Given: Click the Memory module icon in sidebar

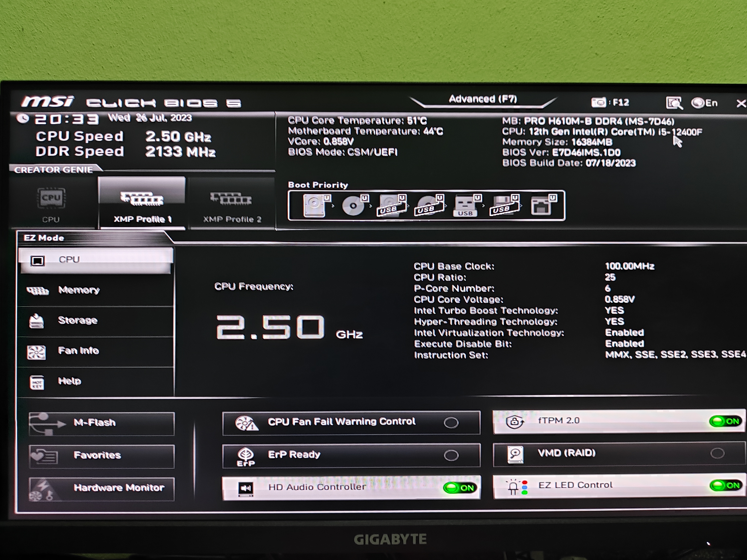Looking at the screenshot, I should click(38, 291).
